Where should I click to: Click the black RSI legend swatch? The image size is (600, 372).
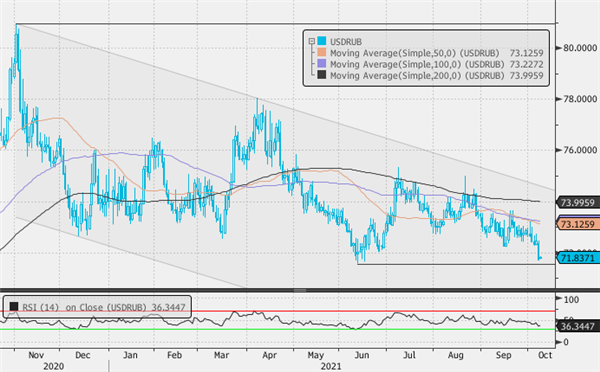(14, 307)
